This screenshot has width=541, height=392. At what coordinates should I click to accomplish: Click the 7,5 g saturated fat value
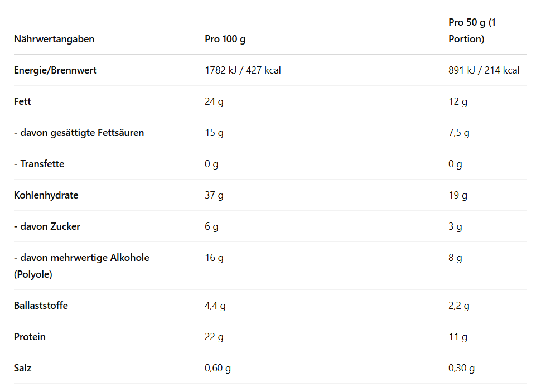(x=459, y=133)
